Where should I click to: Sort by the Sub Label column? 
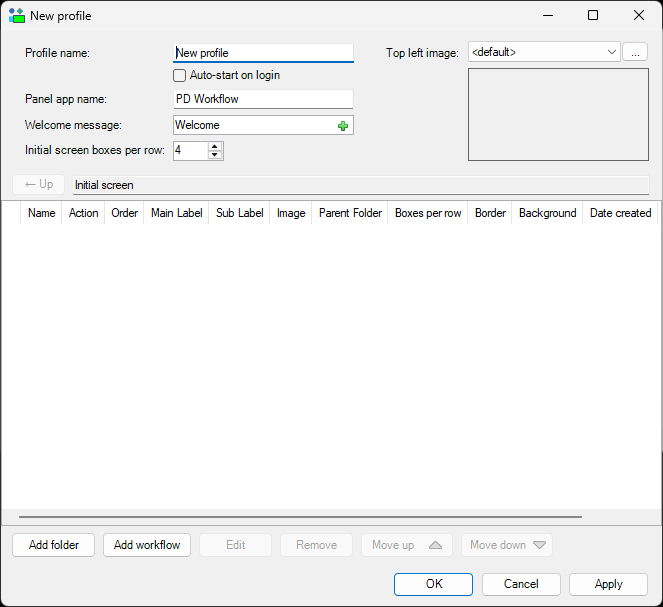239,213
